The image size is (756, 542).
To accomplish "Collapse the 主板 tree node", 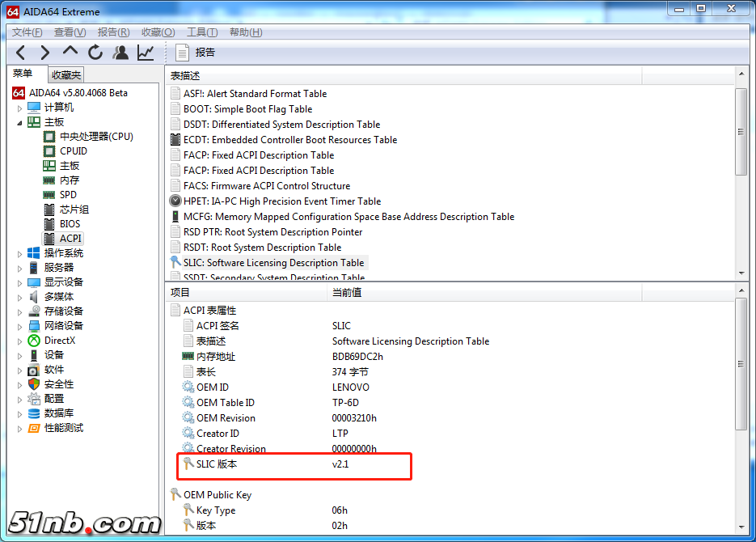I will [x=20, y=122].
